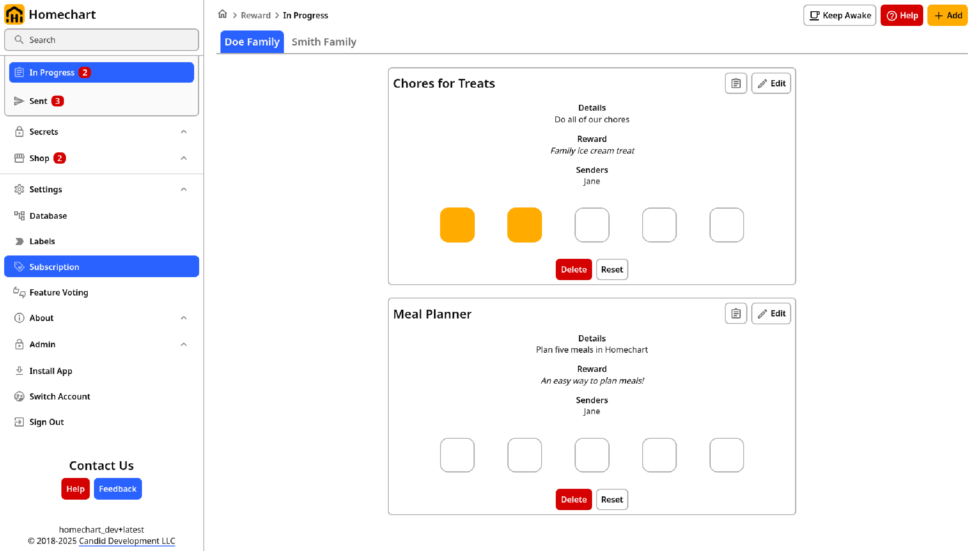Toggle third stamp box in Chores for Treats
The width and height of the screenshot is (980, 551).
[x=592, y=225]
